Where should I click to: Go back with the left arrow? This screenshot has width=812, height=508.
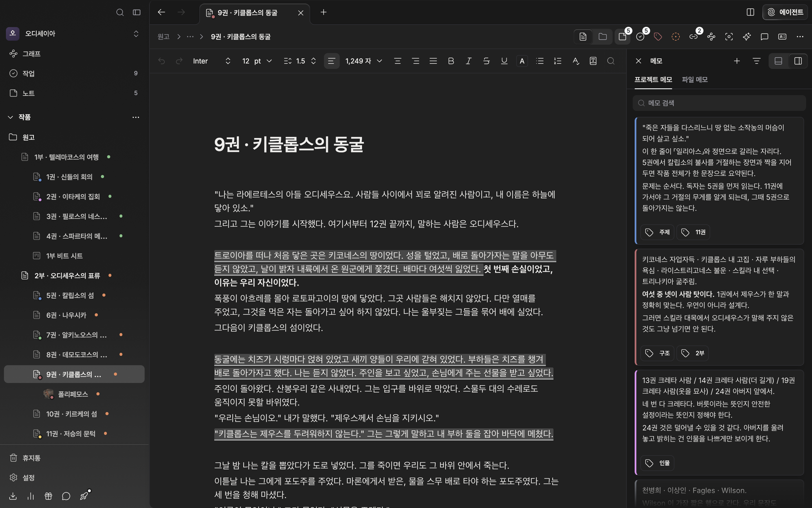click(161, 12)
